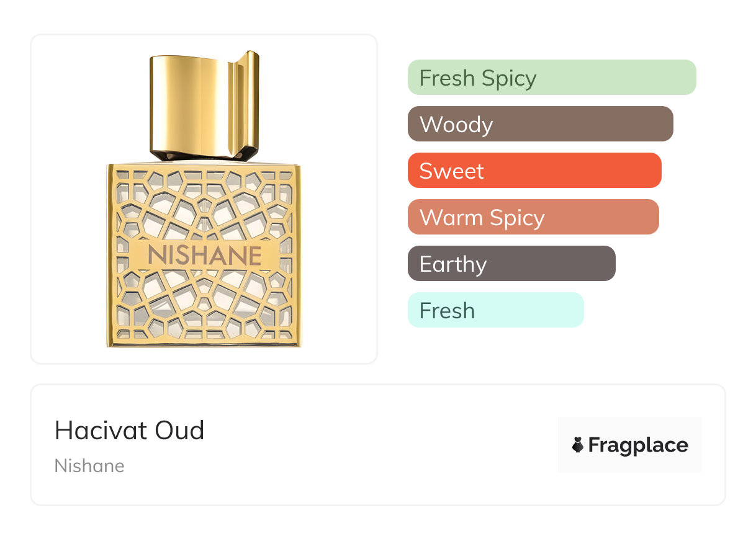Open the Nishane brand link under the title
The height and width of the screenshot is (536, 756).
pos(89,466)
